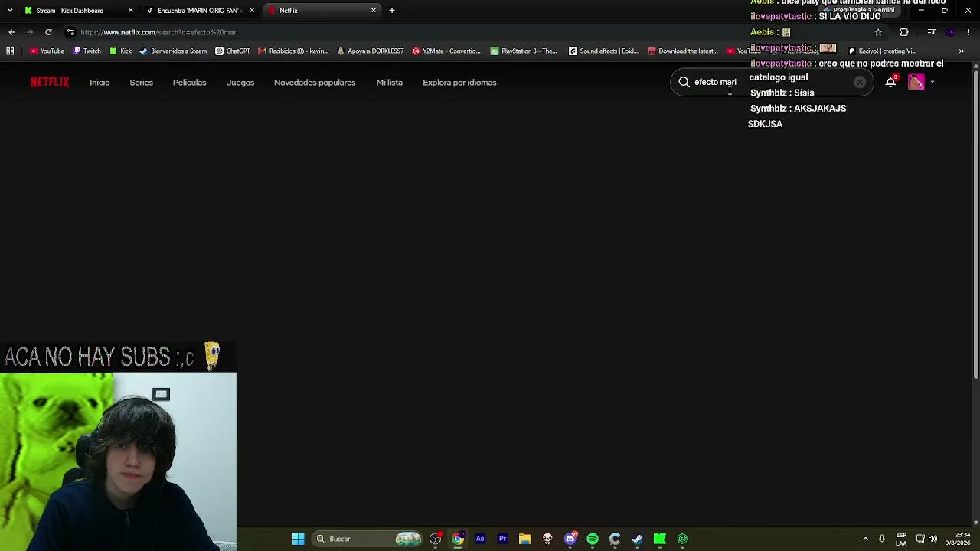Image resolution: width=980 pixels, height=551 pixels.
Task: Open Juegos in Netflix navigation
Action: tap(240, 83)
